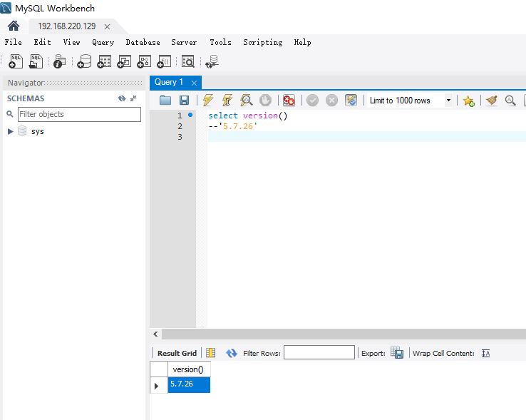Collapse the SCHEMAS panel icon
This screenshot has height=420, width=526.
[133, 98]
